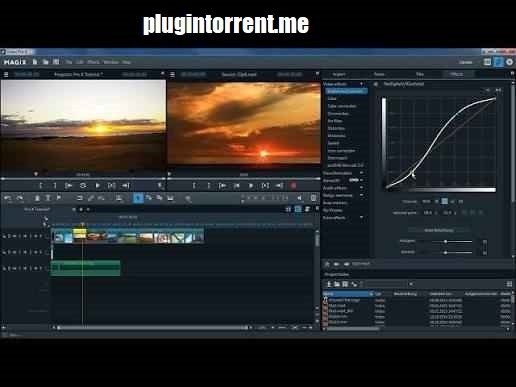Image resolution: width=516 pixels, height=387 pixels.
Task: Select the RGB channel button below curve
Action: pos(426,201)
